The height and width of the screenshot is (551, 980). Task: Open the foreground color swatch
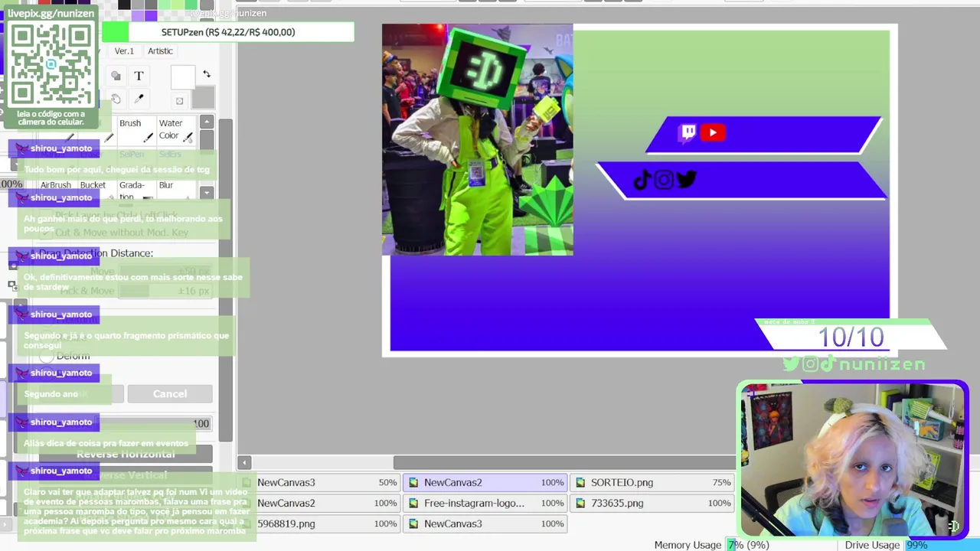[x=183, y=77]
